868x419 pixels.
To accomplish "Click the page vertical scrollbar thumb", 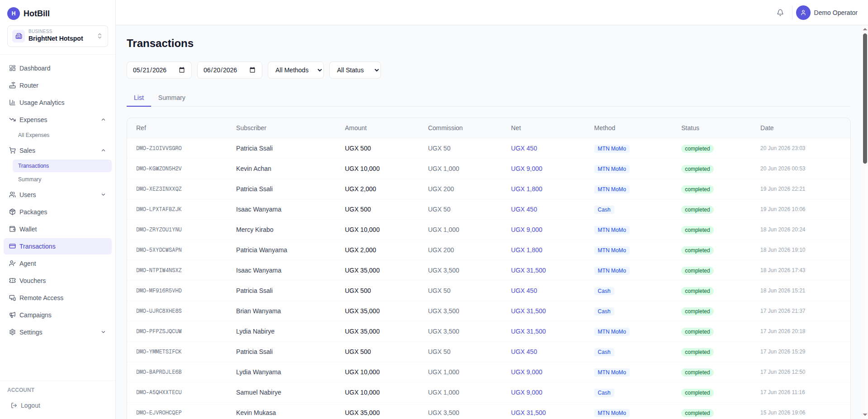I will (865, 98).
